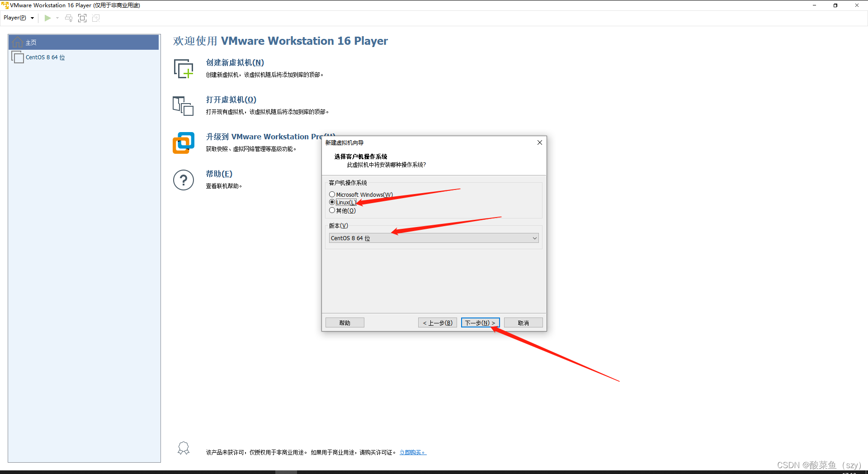Click the VMware Player title bar icon
868x474 pixels.
pyautogui.click(x=5, y=5)
